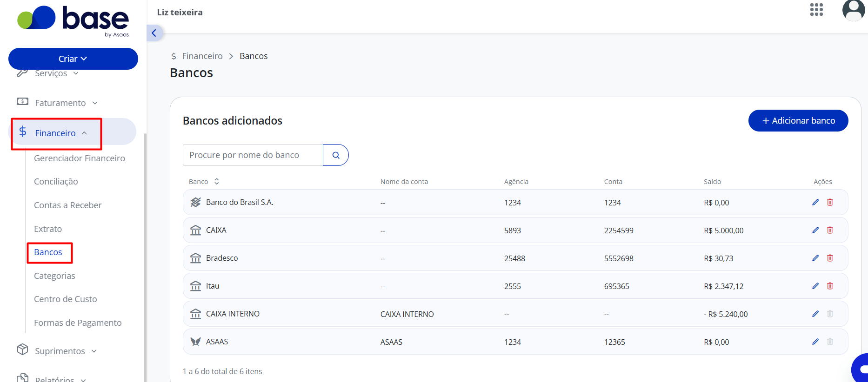Image resolution: width=868 pixels, height=382 pixels.
Task: Edit the Banco do Brasil S.A. entry
Action: (815, 202)
